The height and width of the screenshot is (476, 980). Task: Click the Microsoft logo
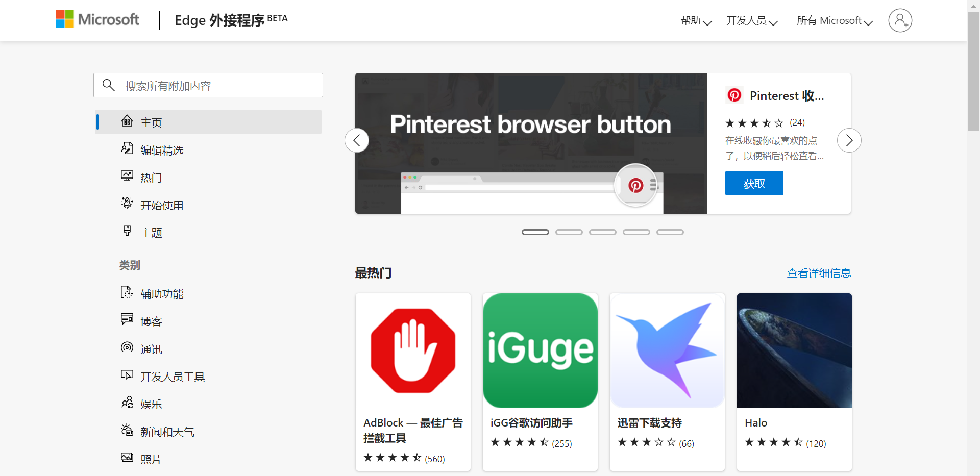coord(97,20)
